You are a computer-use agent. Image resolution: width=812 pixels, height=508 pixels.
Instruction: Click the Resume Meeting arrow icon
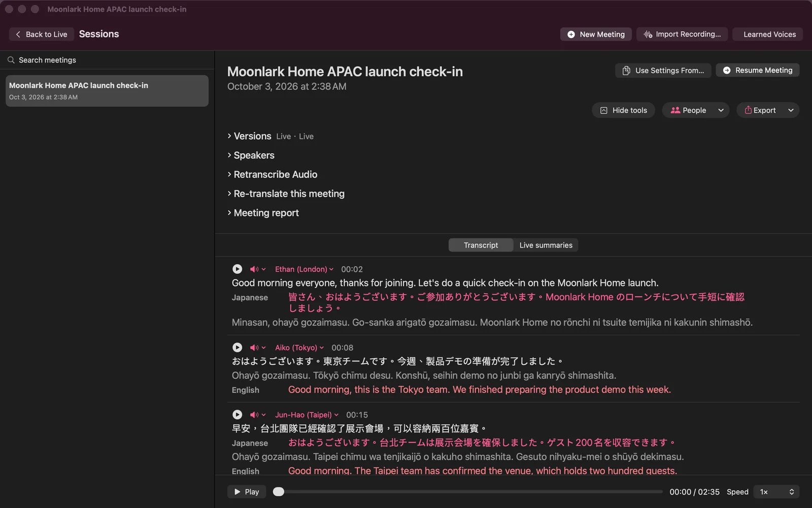727,70
